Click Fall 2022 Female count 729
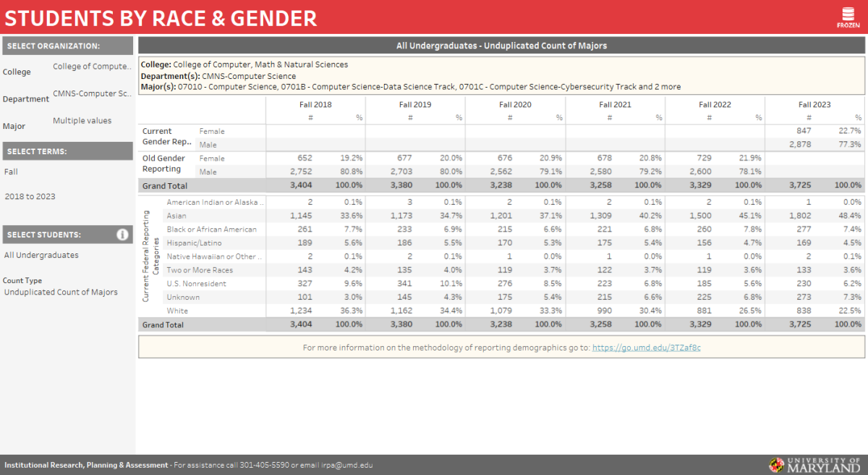Screen dimensions: 868x475 (x=704, y=158)
